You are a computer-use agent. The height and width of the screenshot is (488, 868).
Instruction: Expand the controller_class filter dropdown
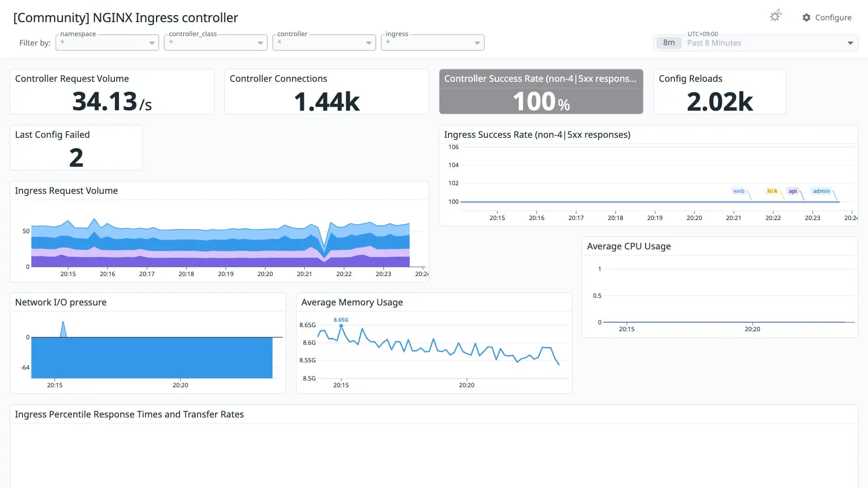coord(216,42)
